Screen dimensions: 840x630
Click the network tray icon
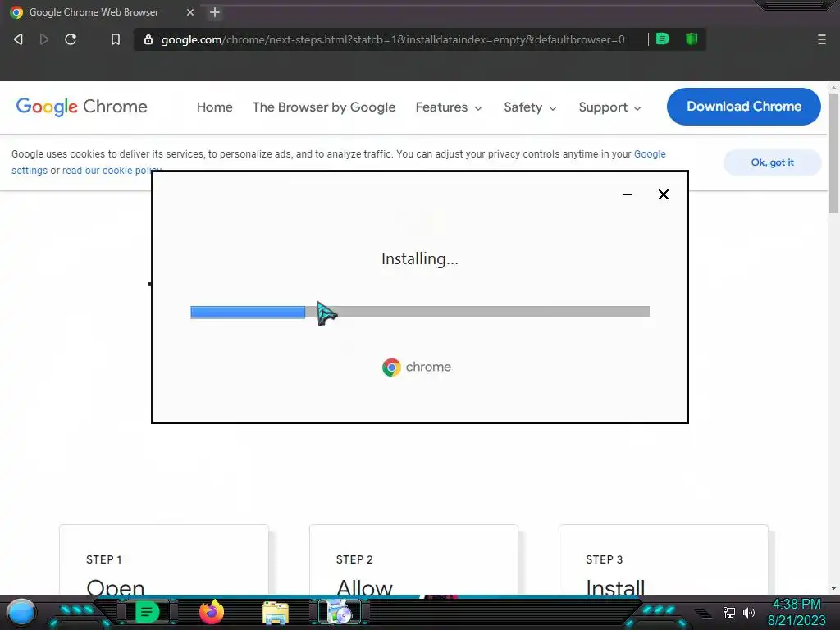pos(729,612)
